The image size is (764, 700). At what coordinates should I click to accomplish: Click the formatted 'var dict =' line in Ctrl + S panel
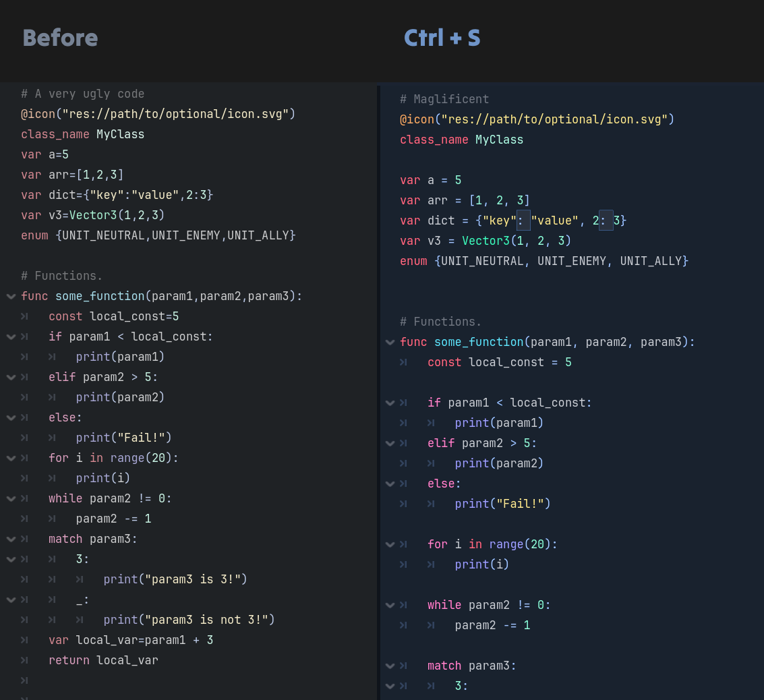(513, 221)
